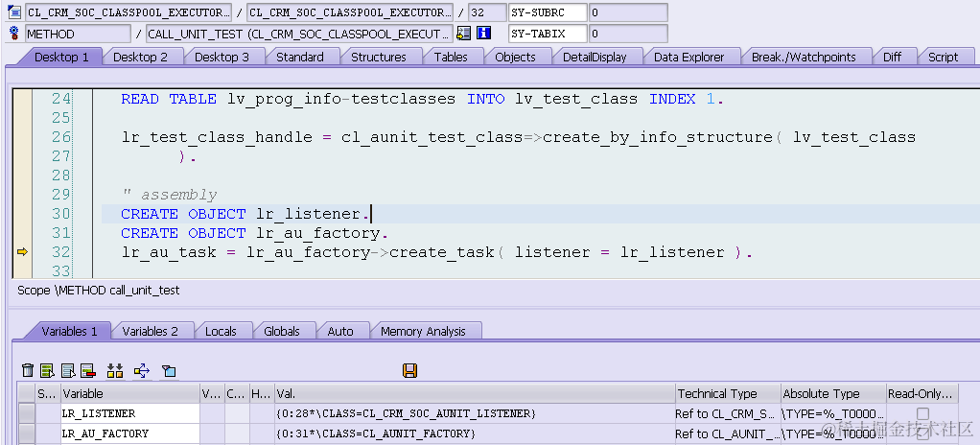Select the Memory Analysis tab
The height and width of the screenshot is (445, 980).
pyautogui.click(x=423, y=331)
